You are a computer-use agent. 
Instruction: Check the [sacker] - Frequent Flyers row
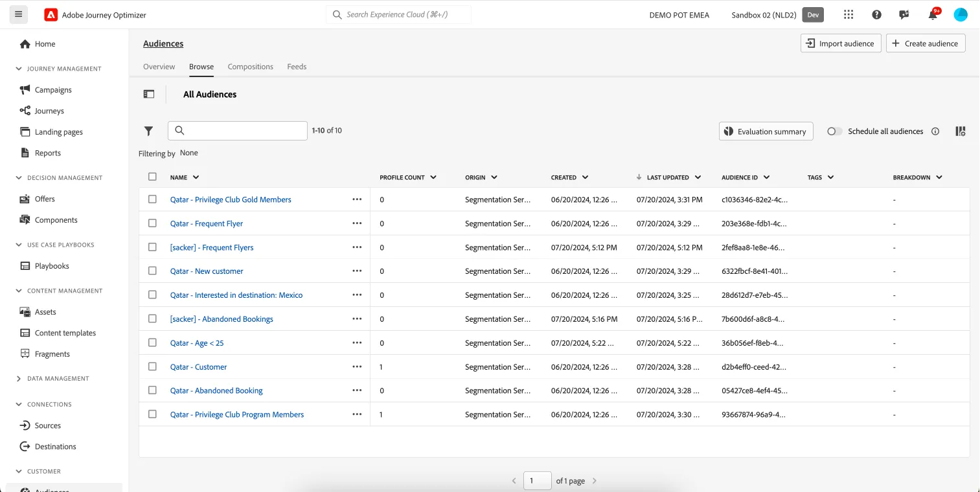point(152,247)
